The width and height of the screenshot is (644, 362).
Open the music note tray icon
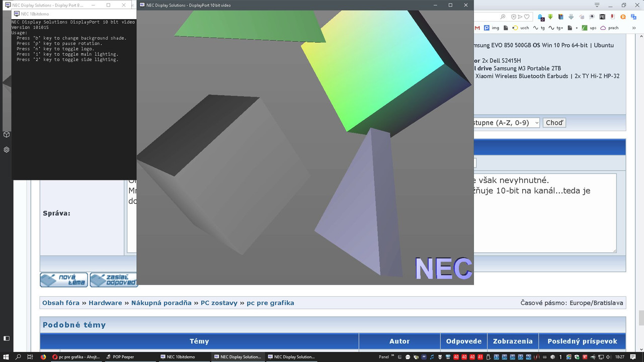(x=432, y=357)
